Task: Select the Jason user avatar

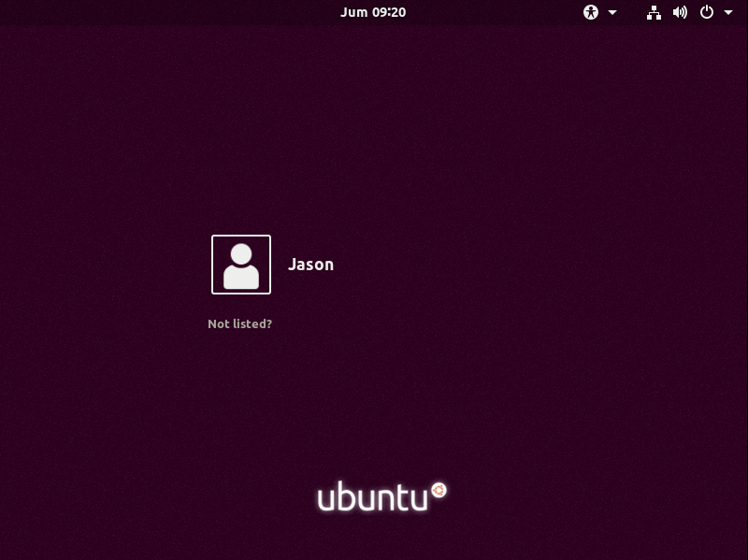Action: (241, 265)
